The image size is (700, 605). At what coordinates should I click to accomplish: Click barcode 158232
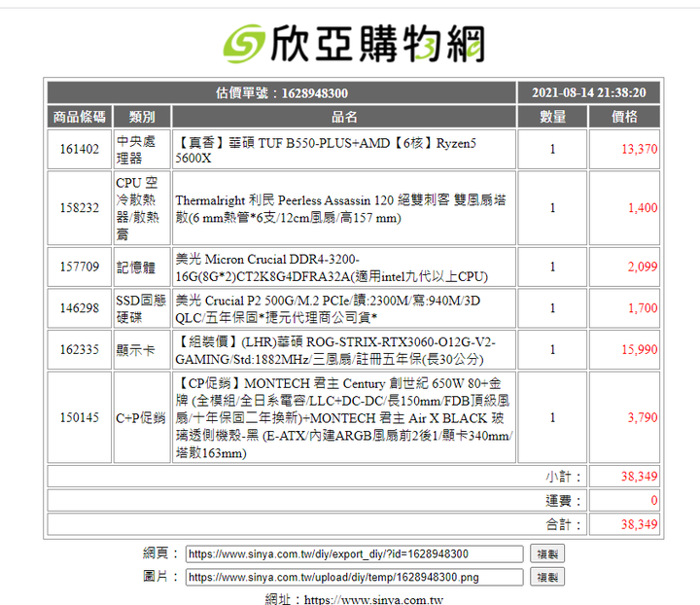pyautogui.click(x=80, y=208)
